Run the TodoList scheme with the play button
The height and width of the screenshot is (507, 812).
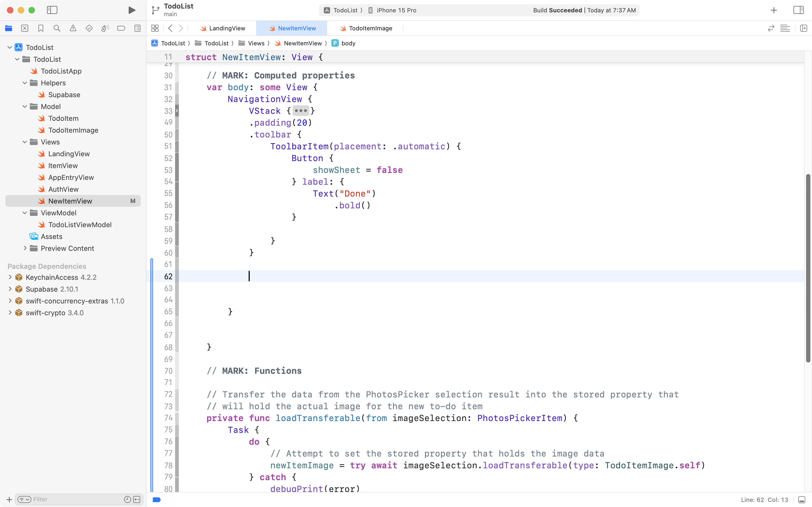tap(131, 10)
